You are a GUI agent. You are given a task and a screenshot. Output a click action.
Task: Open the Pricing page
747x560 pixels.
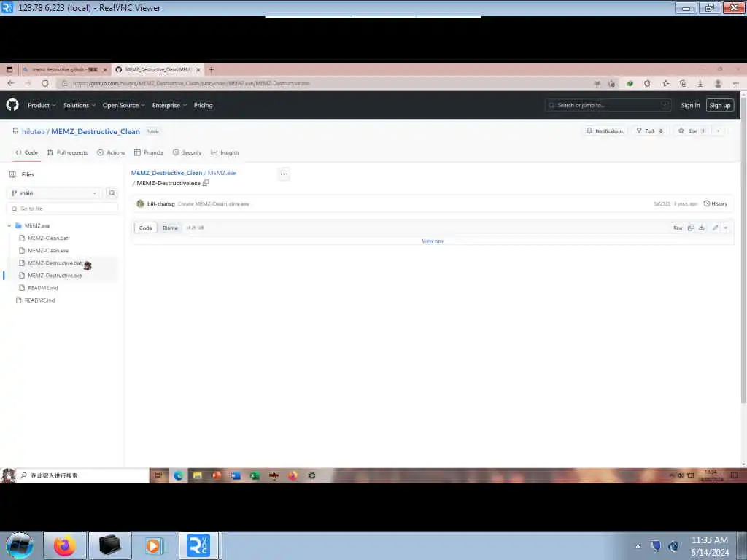tap(203, 105)
